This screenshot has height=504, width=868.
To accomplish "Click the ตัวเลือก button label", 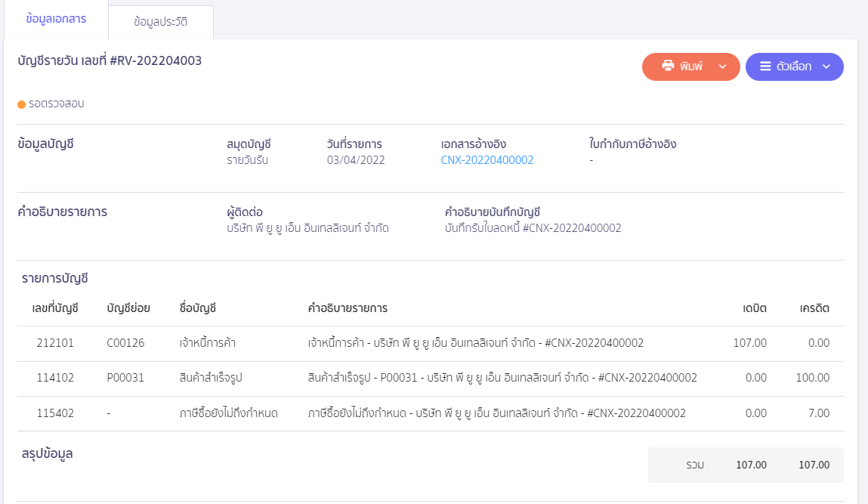I will (x=794, y=66).
